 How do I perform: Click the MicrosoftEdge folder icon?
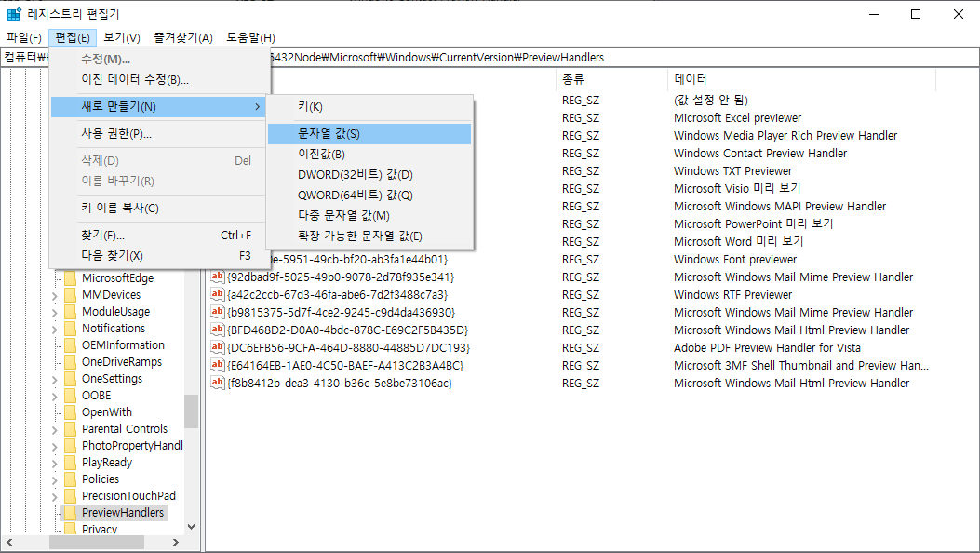point(70,278)
